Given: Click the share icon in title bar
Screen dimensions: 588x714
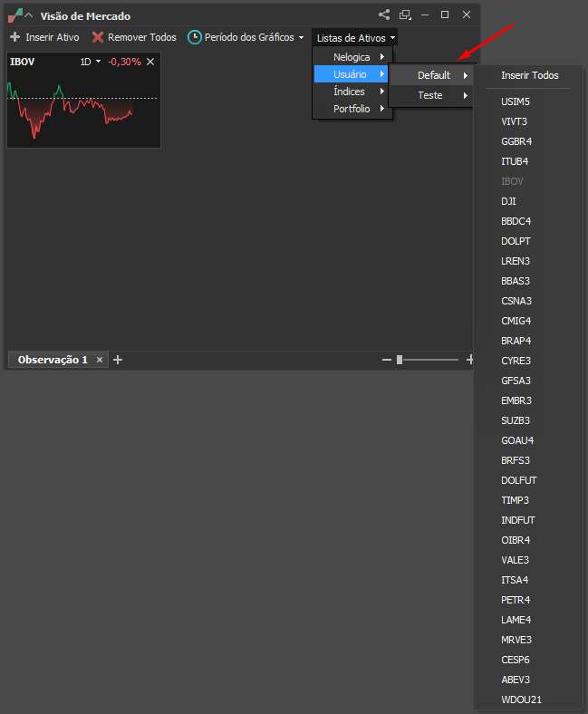Looking at the screenshot, I should coord(384,15).
